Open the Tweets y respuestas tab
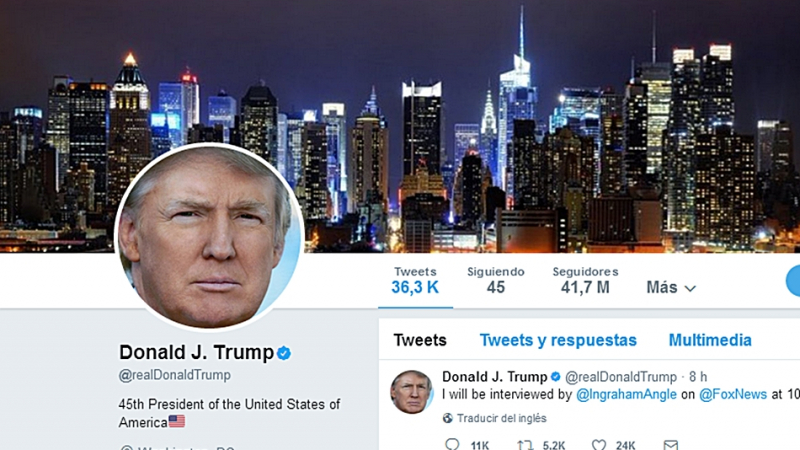Viewport: 800px width, 450px height. (558, 340)
